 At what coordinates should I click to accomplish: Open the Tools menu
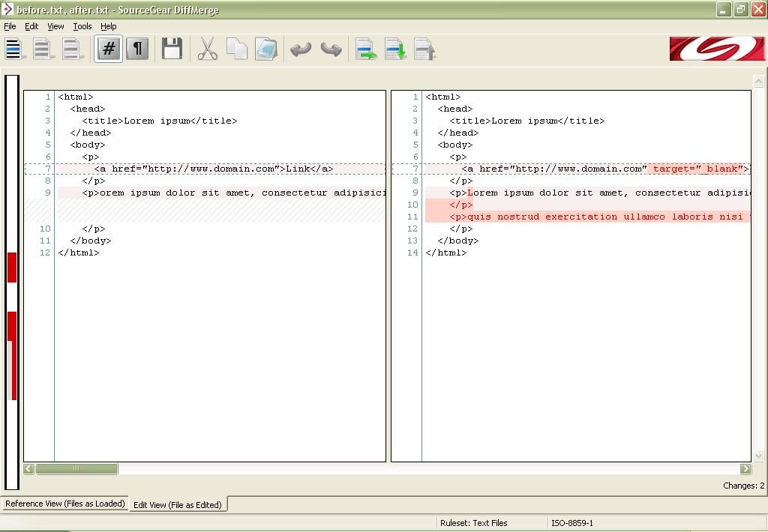(82, 26)
